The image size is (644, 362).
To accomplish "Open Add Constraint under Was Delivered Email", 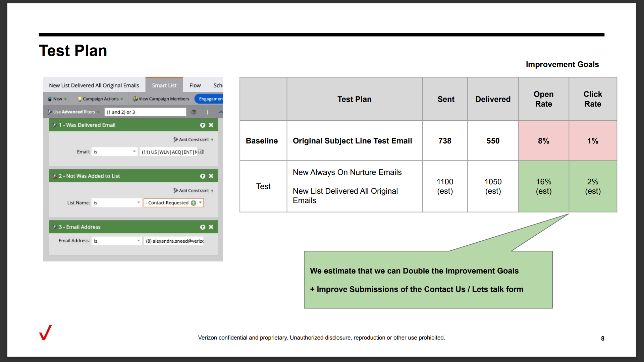I will [194, 139].
